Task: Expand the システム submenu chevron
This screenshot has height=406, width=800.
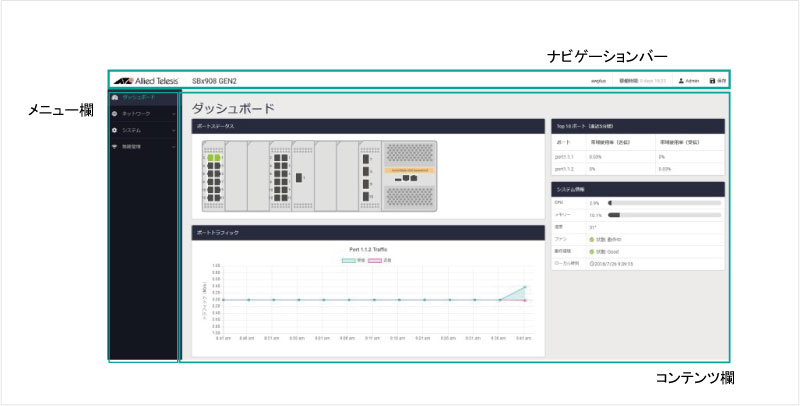Action: (x=173, y=131)
